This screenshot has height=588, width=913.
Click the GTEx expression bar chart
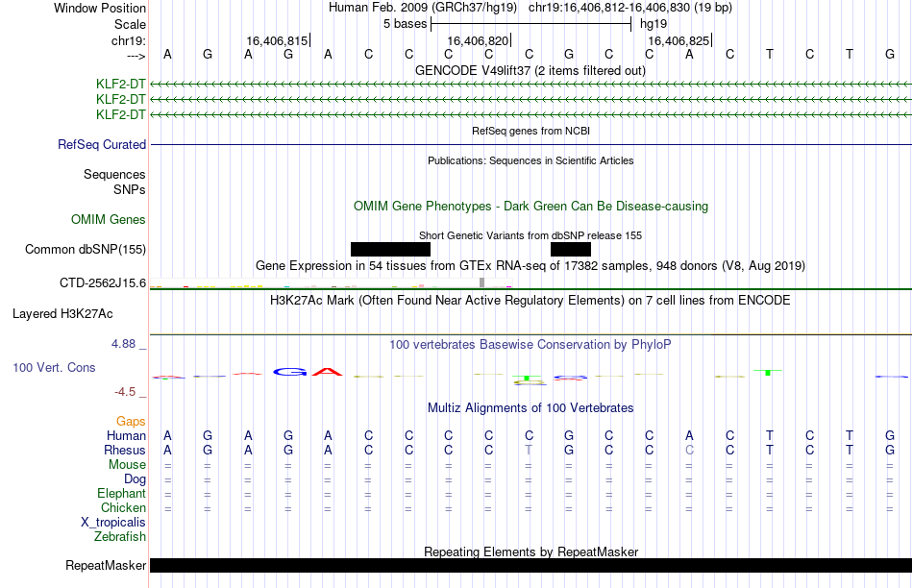click(331, 283)
